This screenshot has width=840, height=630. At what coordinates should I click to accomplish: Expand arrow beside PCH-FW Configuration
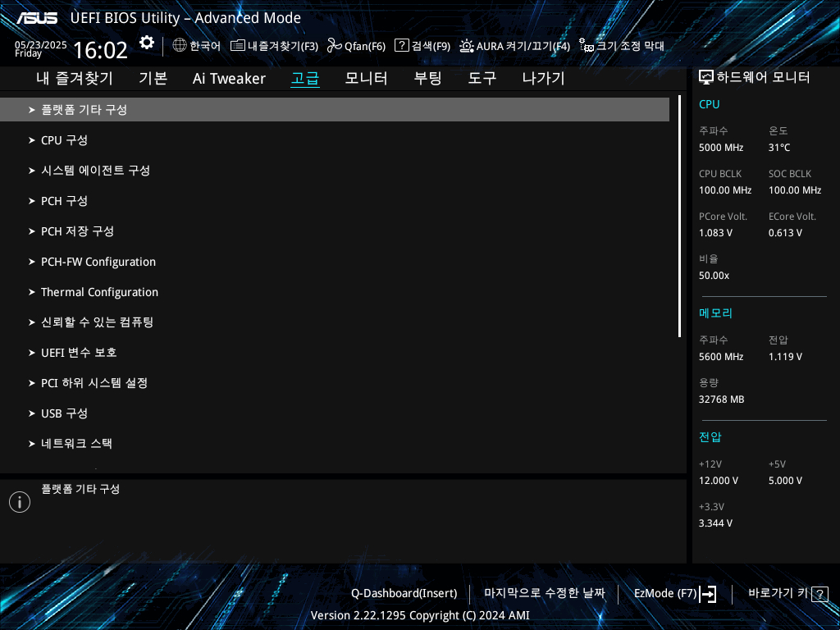click(32, 262)
